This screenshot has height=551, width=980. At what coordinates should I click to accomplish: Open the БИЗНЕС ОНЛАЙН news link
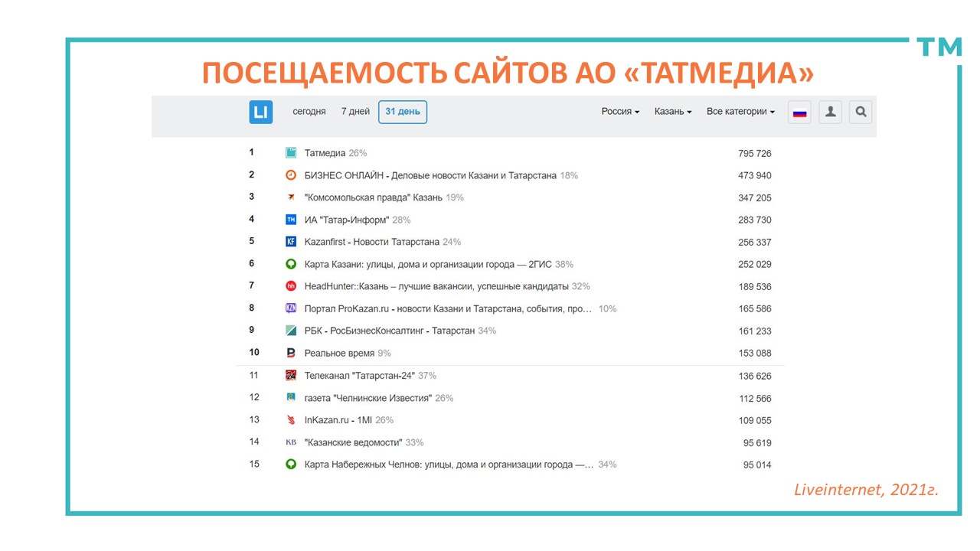[430, 175]
